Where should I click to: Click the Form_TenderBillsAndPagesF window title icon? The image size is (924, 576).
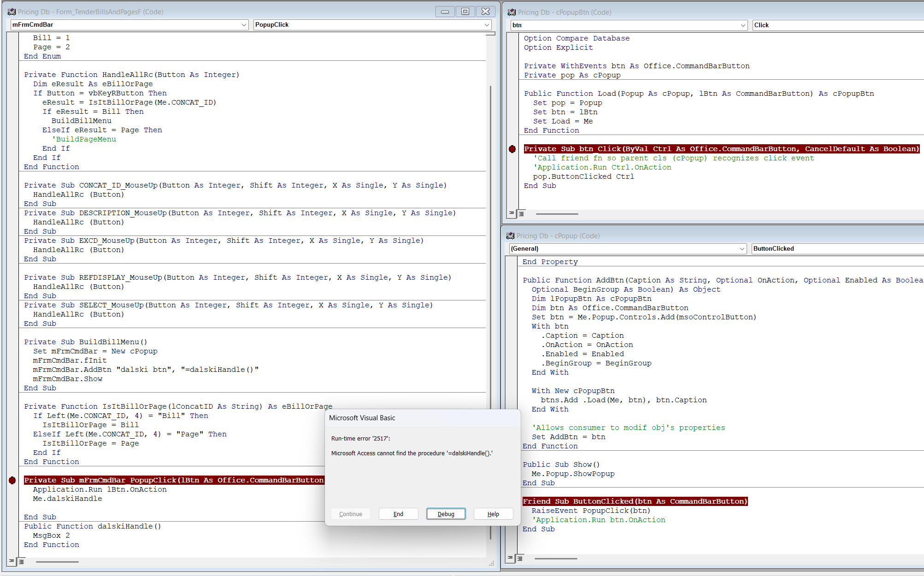[12, 12]
